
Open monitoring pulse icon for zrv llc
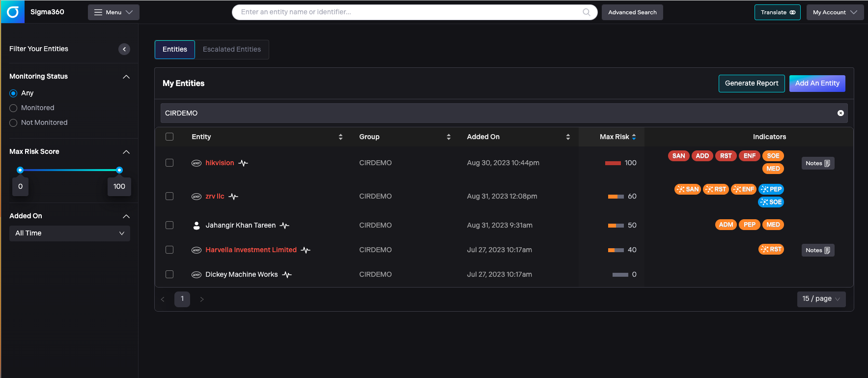(x=233, y=197)
